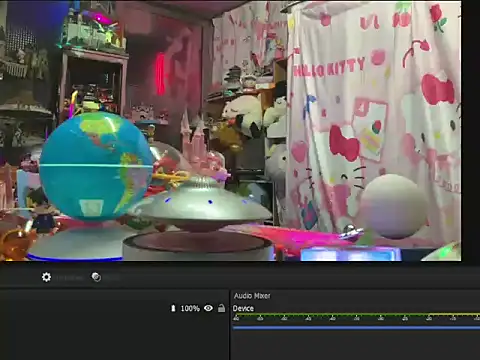Open source properties via the gear icon
The height and width of the screenshot is (360, 480).
tap(46, 277)
